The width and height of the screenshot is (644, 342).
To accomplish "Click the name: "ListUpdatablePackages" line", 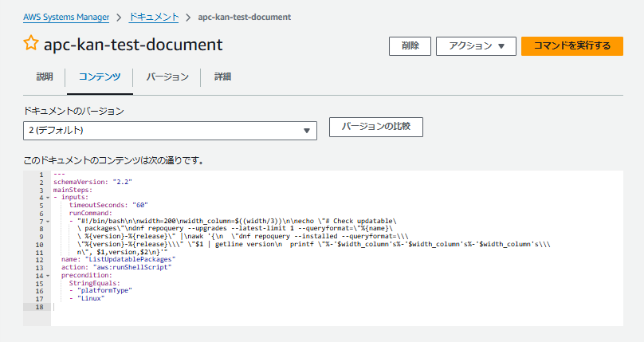I will (118, 259).
